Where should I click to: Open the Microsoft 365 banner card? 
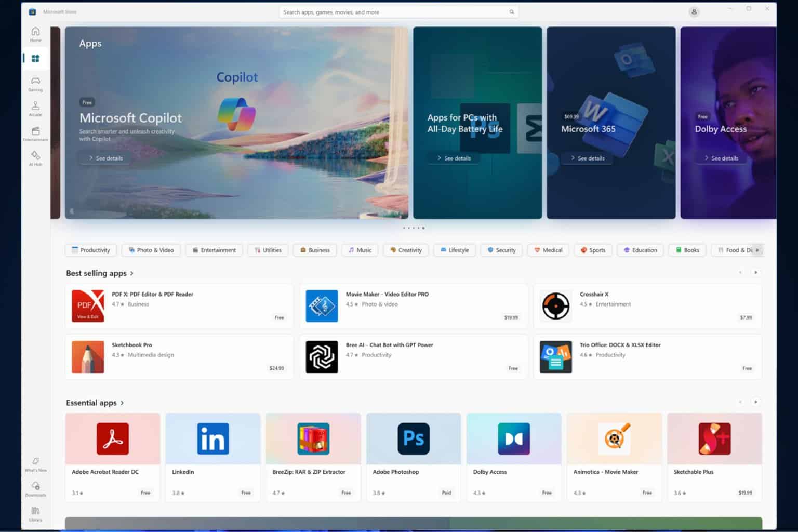click(611, 123)
